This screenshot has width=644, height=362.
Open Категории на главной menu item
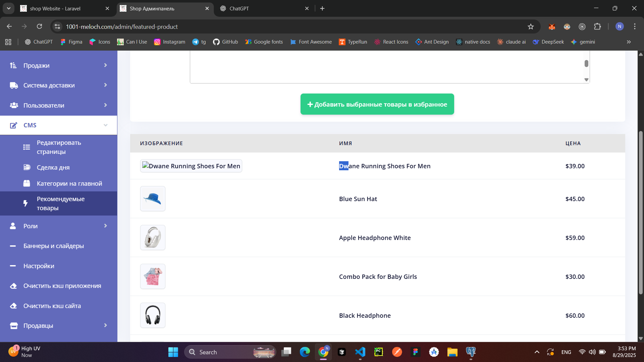coord(69,183)
